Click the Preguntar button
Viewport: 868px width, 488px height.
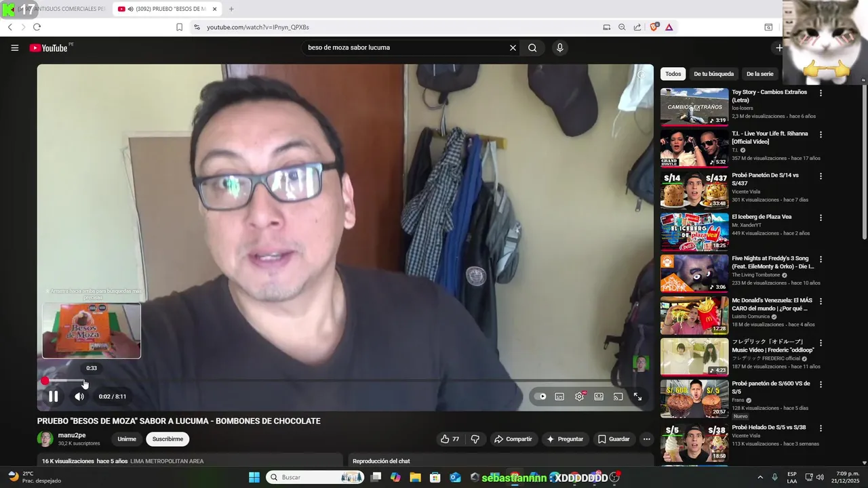(x=564, y=439)
